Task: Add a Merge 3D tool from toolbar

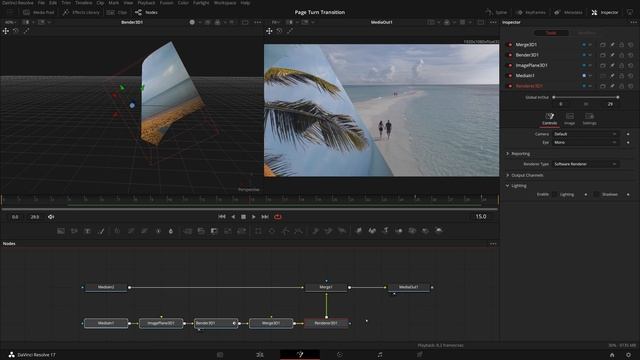Action: tap(399, 231)
